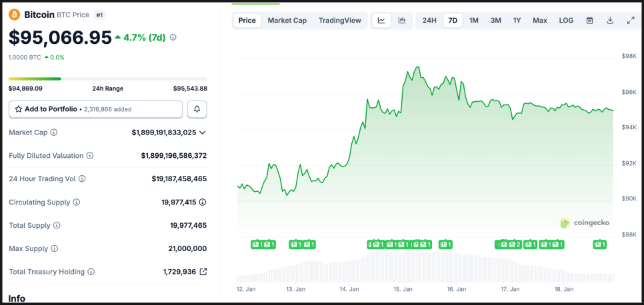Image resolution: width=644 pixels, height=305 pixels.
Task: Select the Max time range button
Action: [540, 21]
